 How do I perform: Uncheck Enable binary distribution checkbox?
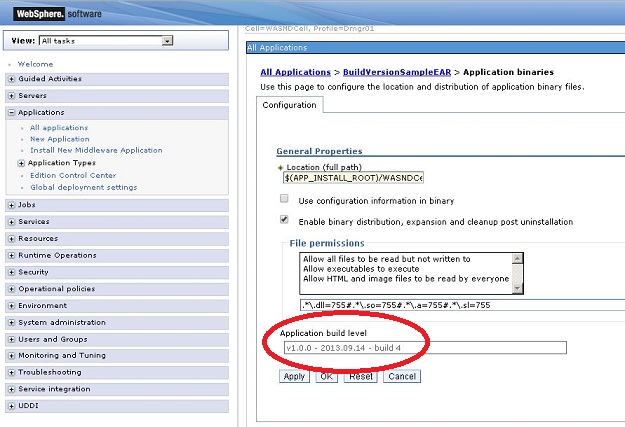[x=284, y=219]
